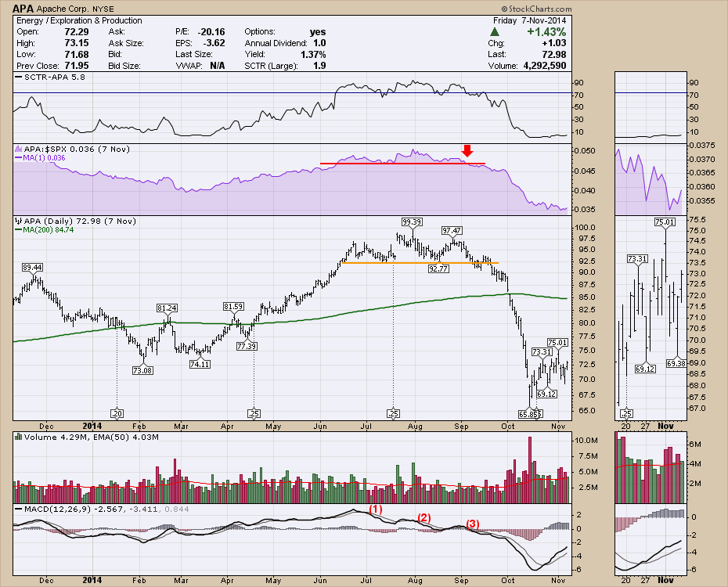Image resolution: width=728 pixels, height=587 pixels.
Task: Click the .25 dividend marker near May
Action: [x=254, y=413]
